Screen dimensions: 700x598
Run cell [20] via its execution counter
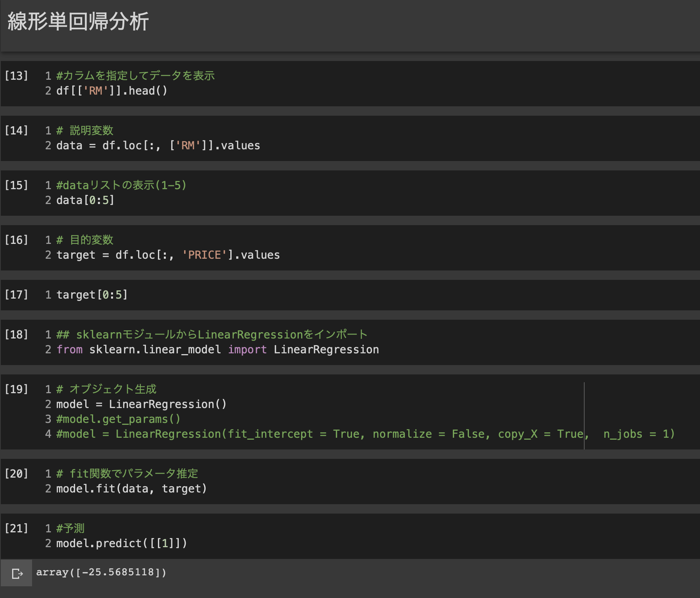[16, 473]
